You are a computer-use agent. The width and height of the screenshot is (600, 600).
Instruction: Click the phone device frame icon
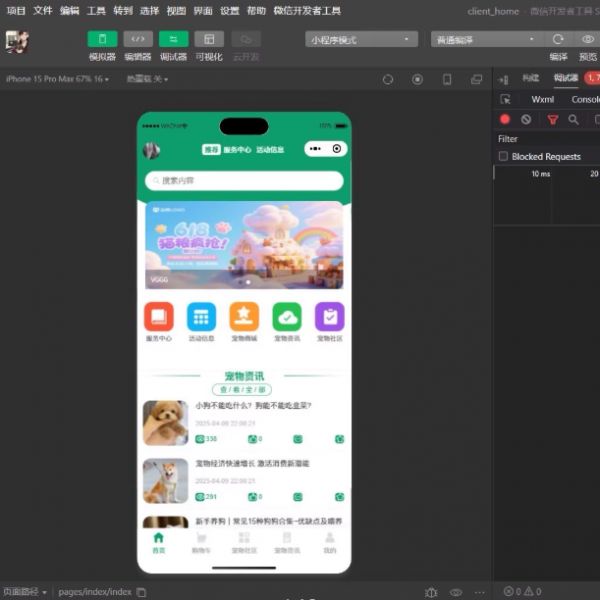[447, 80]
